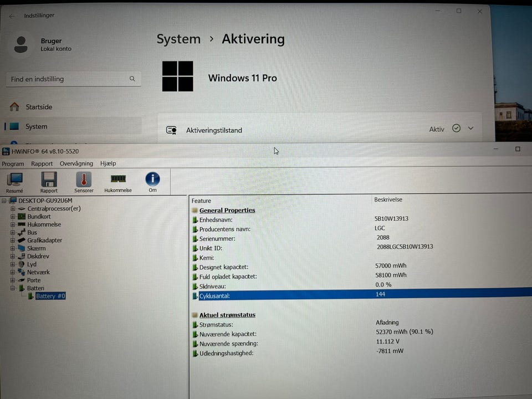
Task: Expand the Bundkort tree node
Action: point(13,217)
